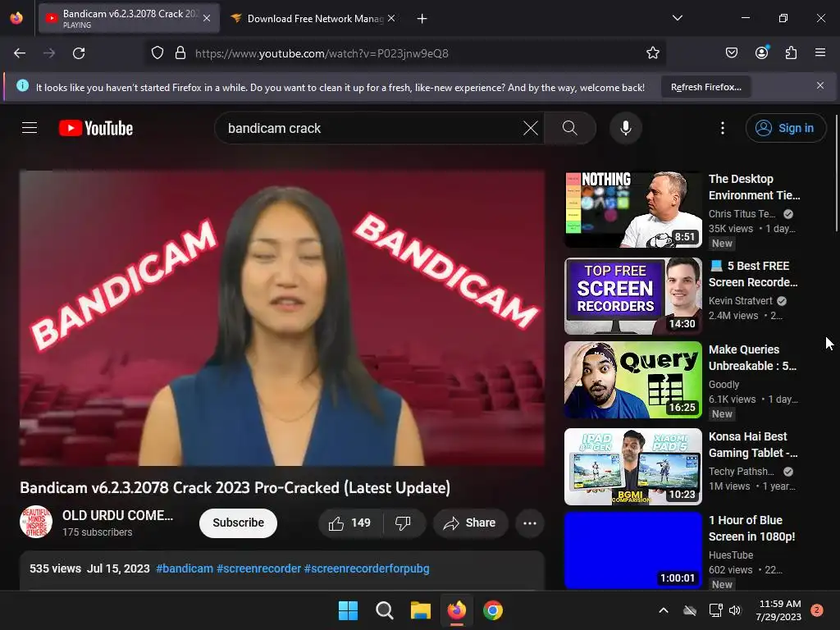The height and width of the screenshot is (630, 840).
Task: Click the YouTube page vertical scrollbar
Action: click(x=836, y=173)
